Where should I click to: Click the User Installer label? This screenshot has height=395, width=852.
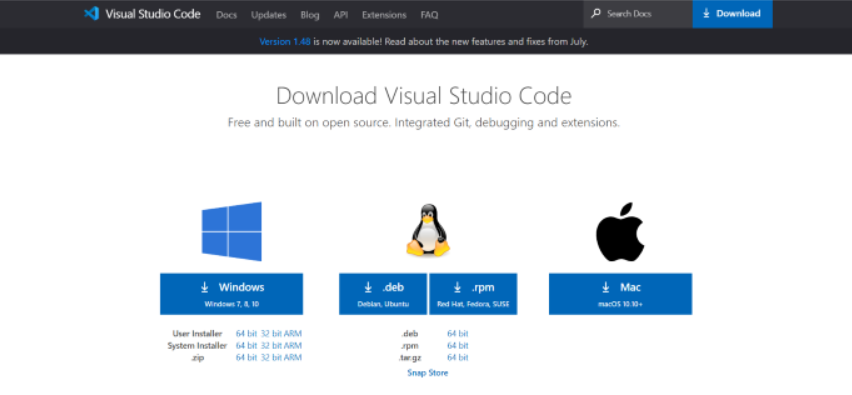coord(197,333)
